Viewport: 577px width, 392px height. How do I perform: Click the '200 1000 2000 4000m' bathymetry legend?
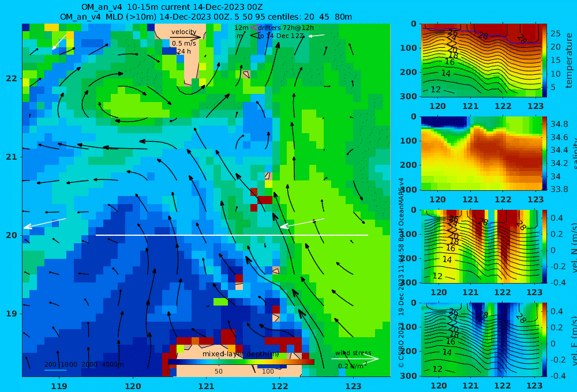point(84,365)
